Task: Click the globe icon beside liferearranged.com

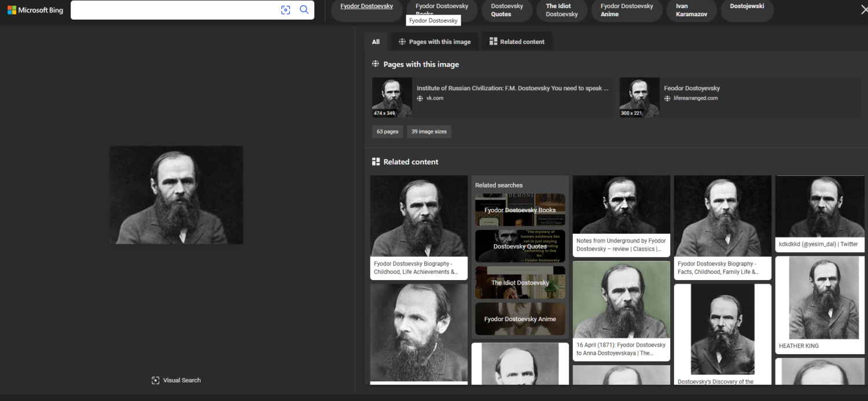Action: [668, 98]
